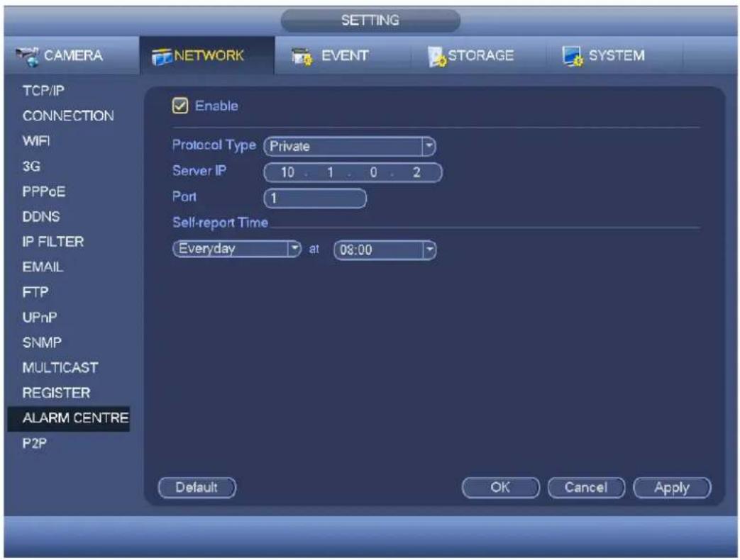
Task: Switch to the SYSTEM tab label
Action: (617, 55)
